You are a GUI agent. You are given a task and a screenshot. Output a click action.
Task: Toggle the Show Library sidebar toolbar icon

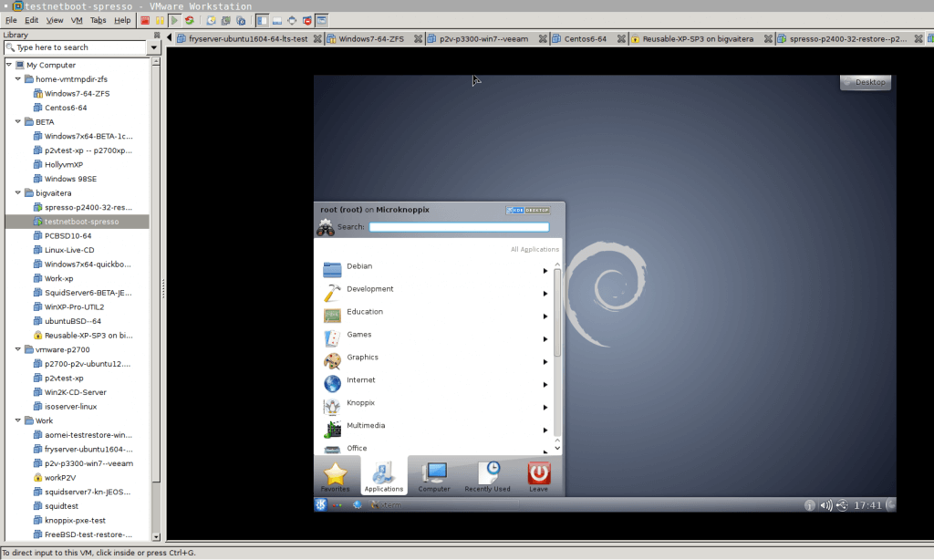tap(262, 20)
